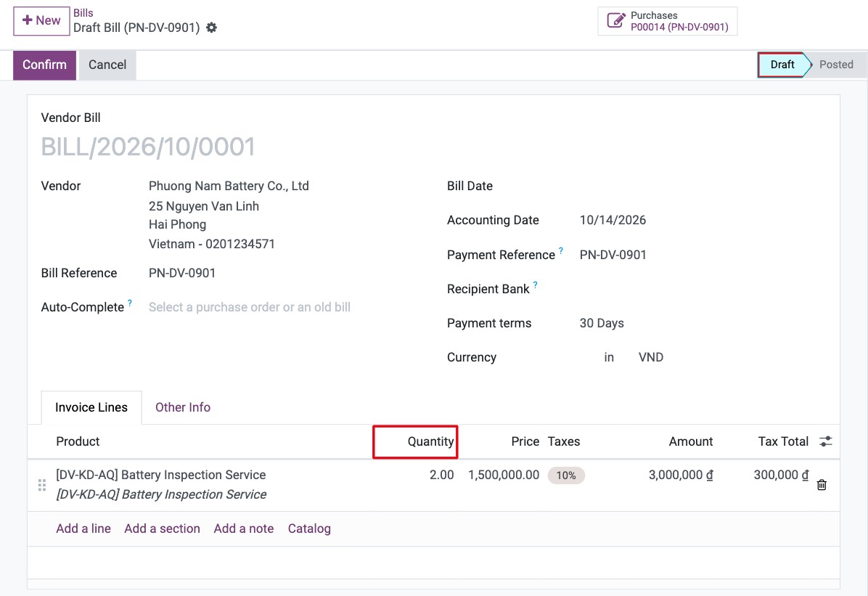Screen dimensions: 868x596
Task: Open the Bills breadcrumb link
Action: coord(83,13)
